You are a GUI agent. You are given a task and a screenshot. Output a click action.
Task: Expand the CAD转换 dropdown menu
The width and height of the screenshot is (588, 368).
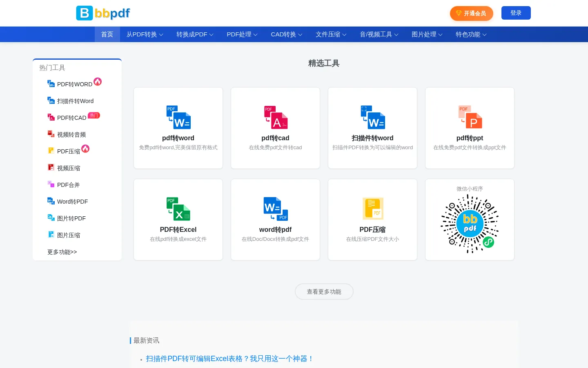[x=287, y=34]
